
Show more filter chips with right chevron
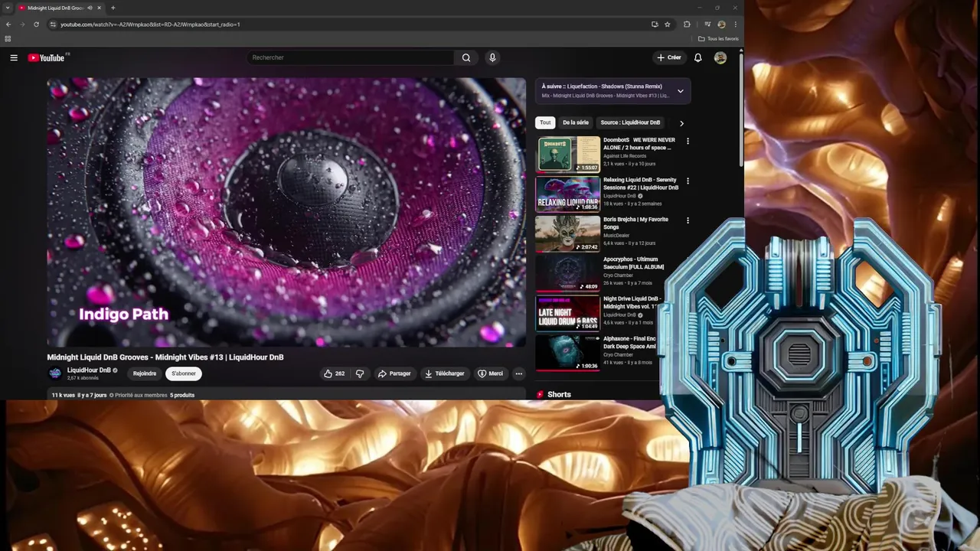(x=681, y=123)
